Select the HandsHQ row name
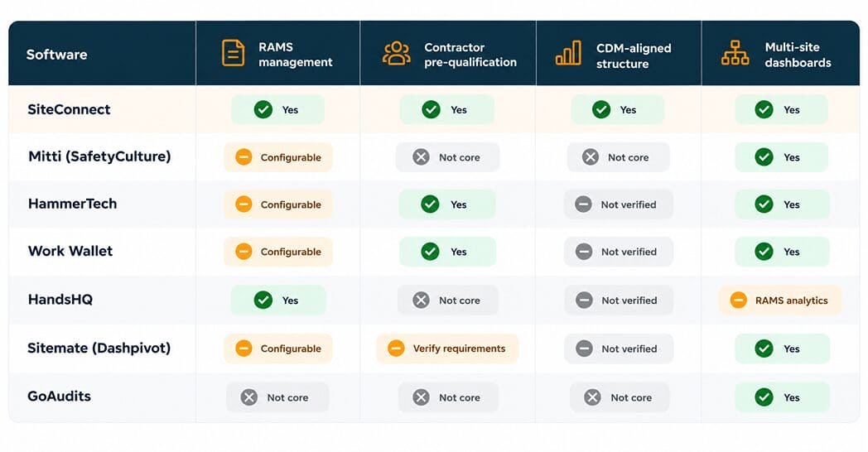The width and height of the screenshot is (868, 452). [x=60, y=300]
